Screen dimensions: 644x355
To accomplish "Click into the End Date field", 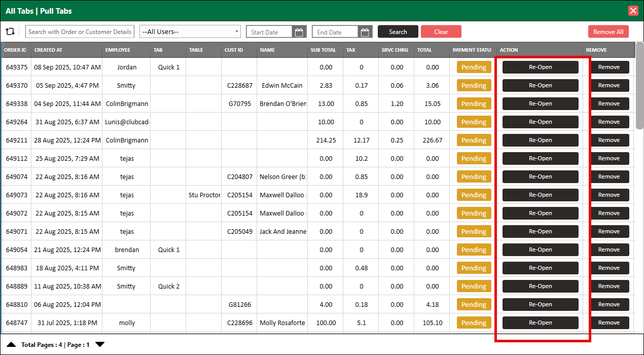I will tap(335, 32).
